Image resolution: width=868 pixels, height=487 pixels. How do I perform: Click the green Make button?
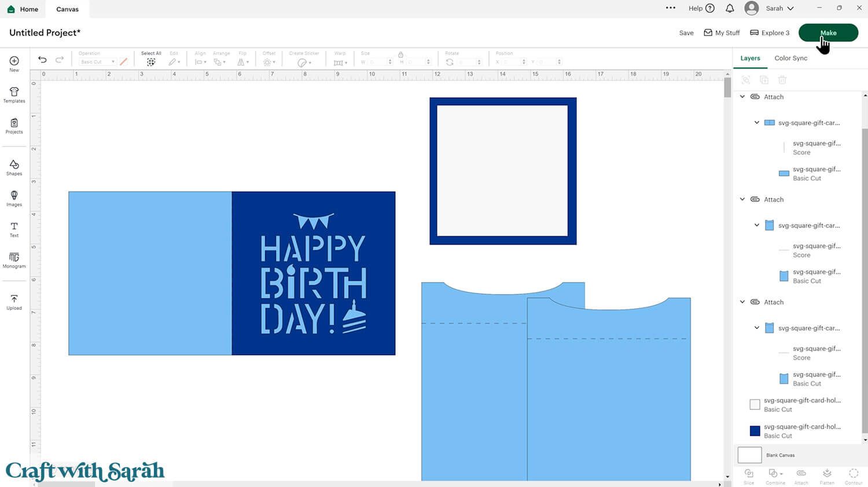click(827, 33)
